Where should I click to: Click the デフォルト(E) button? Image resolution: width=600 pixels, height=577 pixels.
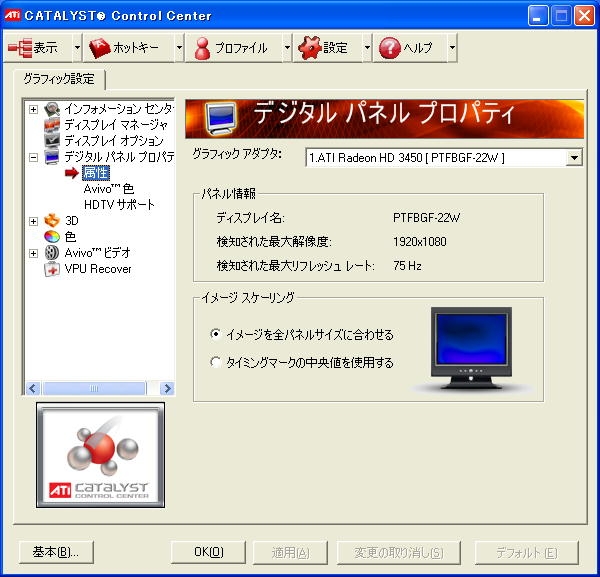(527, 552)
